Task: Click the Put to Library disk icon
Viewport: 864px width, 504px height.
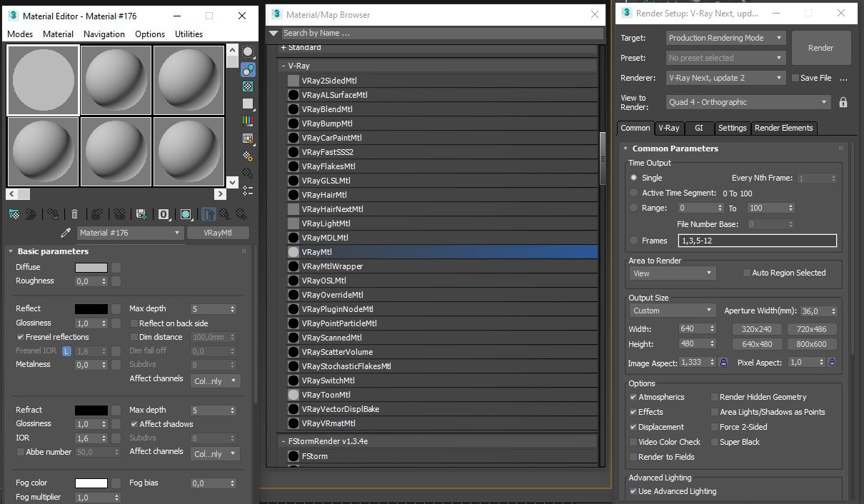Action: click(x=141, y=213)
